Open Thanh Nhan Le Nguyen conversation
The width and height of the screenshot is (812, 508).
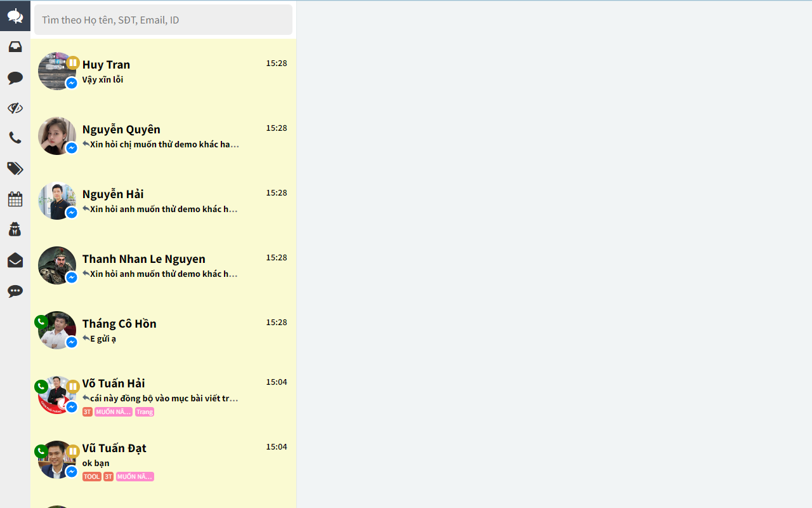click(163, 266)
